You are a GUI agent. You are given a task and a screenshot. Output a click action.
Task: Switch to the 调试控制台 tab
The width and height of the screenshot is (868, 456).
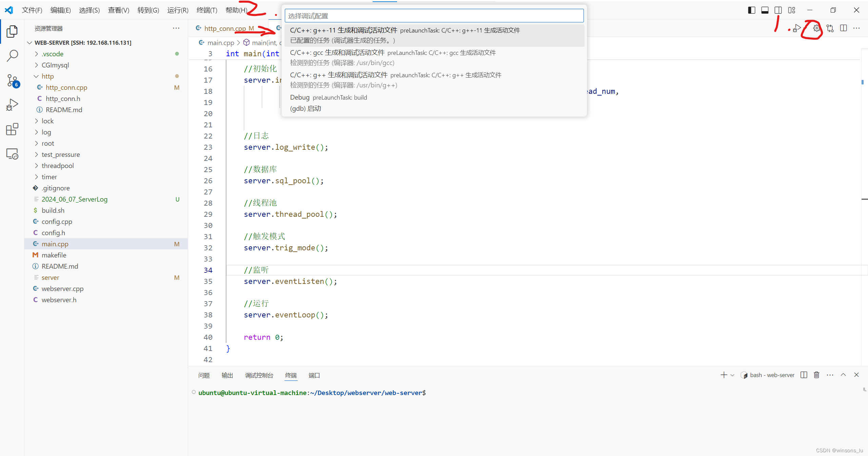tap(259, 375)
